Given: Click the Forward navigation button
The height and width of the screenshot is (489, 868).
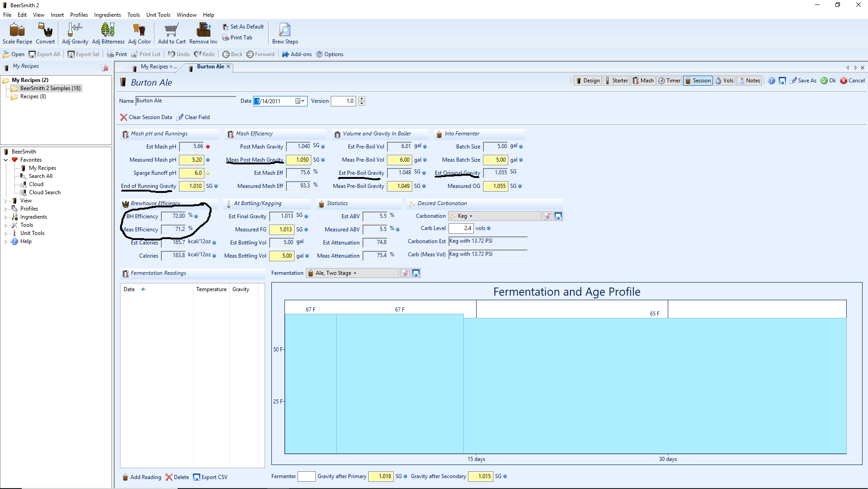Looking at the screenshot, I should coord(260,54).
